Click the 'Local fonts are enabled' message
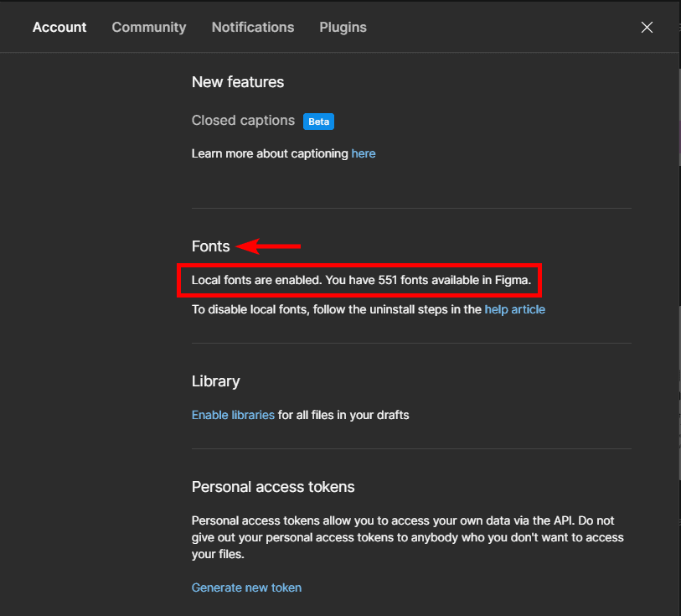681x616 pixels. 361,280
